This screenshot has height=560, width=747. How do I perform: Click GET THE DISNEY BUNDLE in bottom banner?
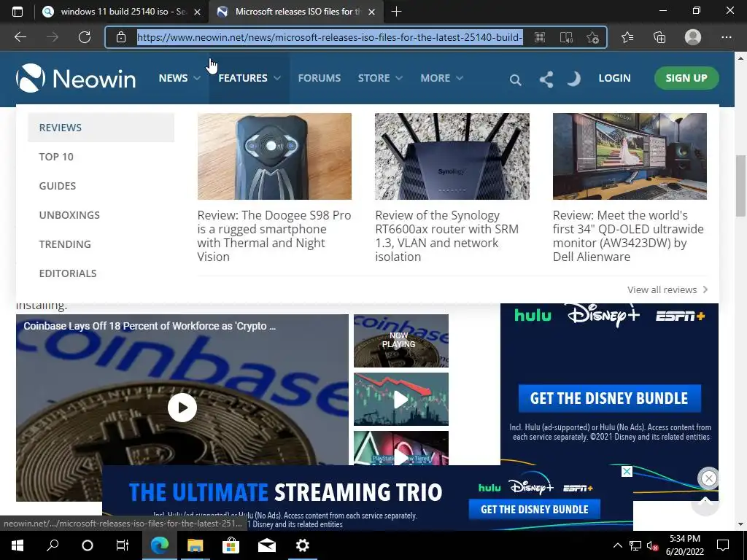tap(534, 509)
